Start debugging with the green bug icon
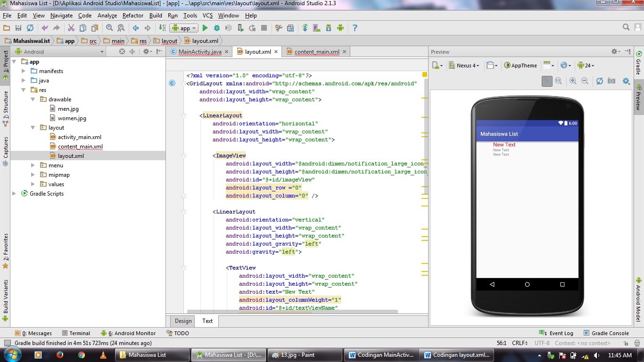This screenshot has width=644, height=362. pyautogui.click(x=217, y=28)
